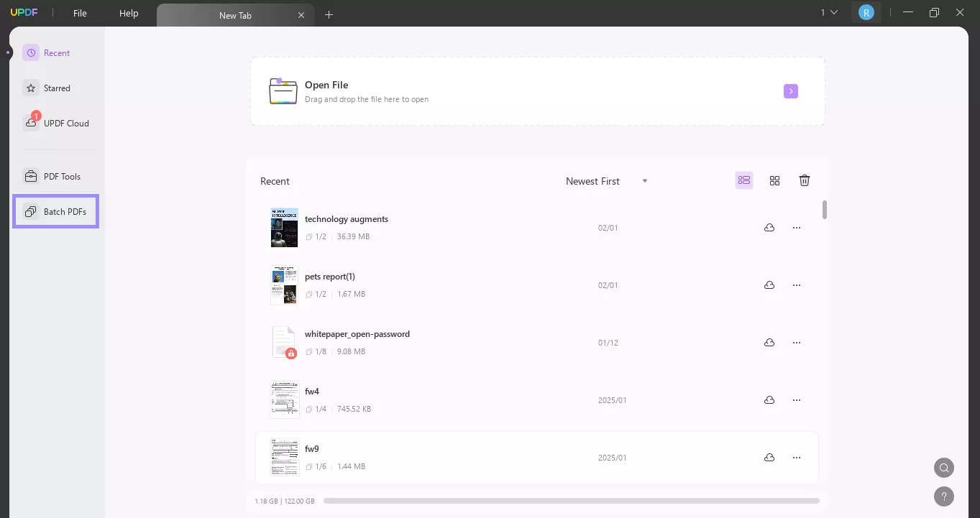Open the search button at bottom right
980x518 pixels.
click(x=944, y=468)
